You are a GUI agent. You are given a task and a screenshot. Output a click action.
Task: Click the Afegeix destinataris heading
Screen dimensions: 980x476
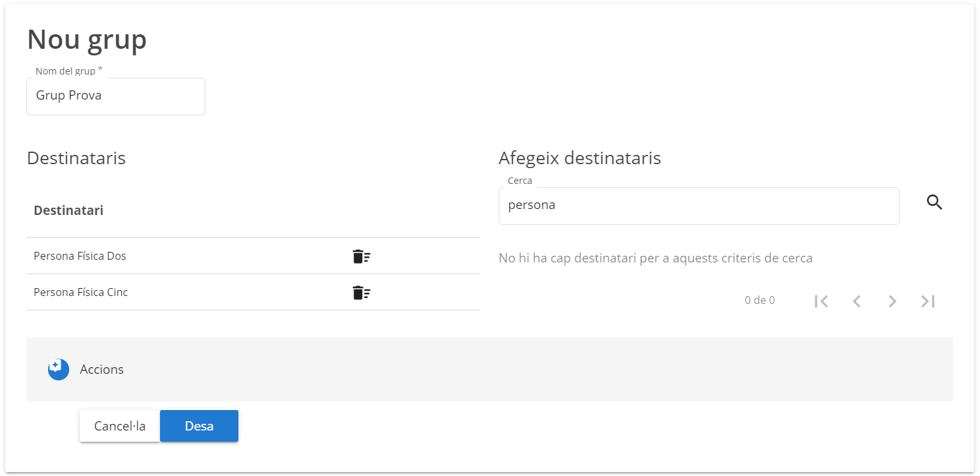580,158
